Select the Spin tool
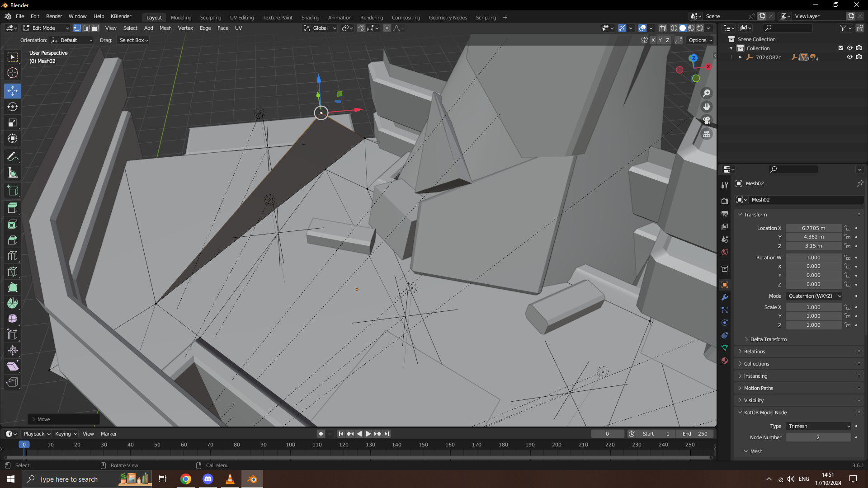868x488 pixels. pos(13,303)
